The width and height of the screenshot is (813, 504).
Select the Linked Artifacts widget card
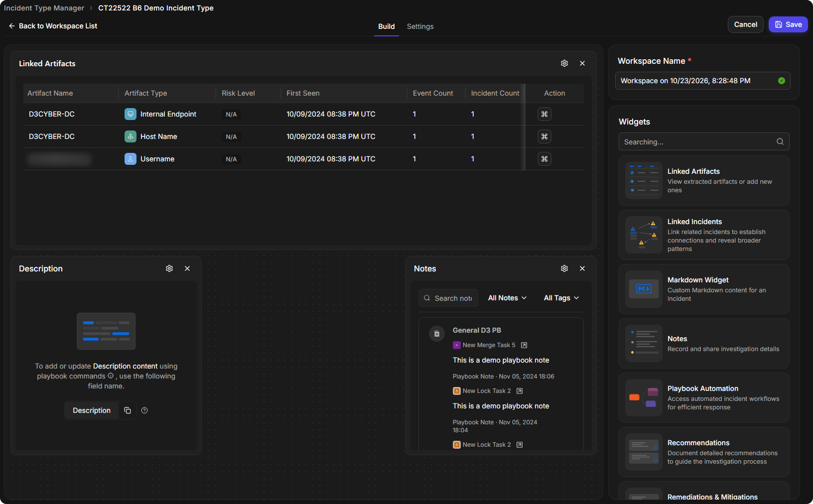click(x=704, y=180)
